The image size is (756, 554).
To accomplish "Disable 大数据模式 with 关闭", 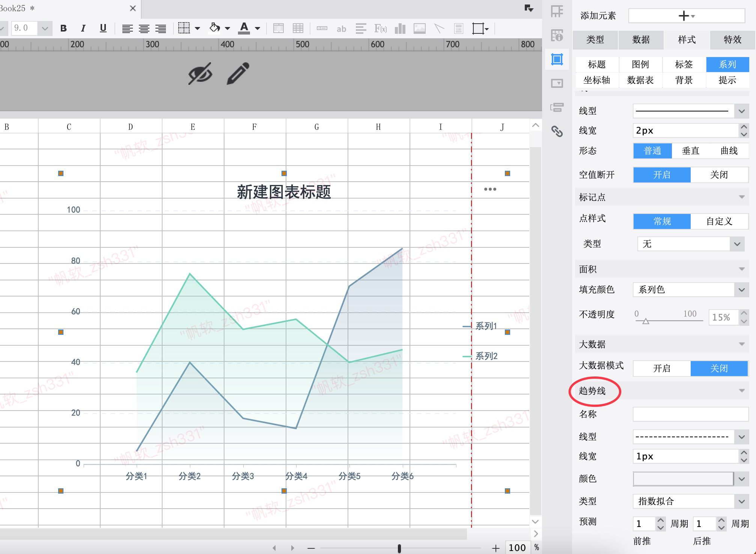I will tap(719, 369).
